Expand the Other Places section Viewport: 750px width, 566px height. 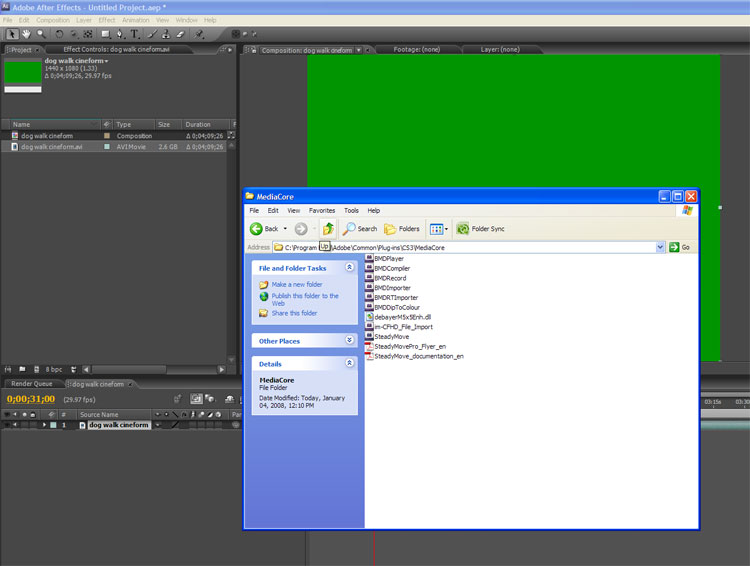[349, 341]
